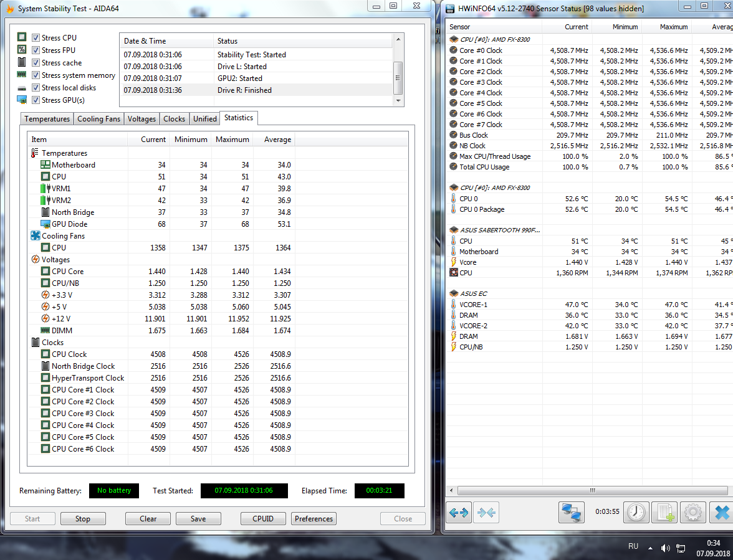Click the Item column header

point(77,139)
